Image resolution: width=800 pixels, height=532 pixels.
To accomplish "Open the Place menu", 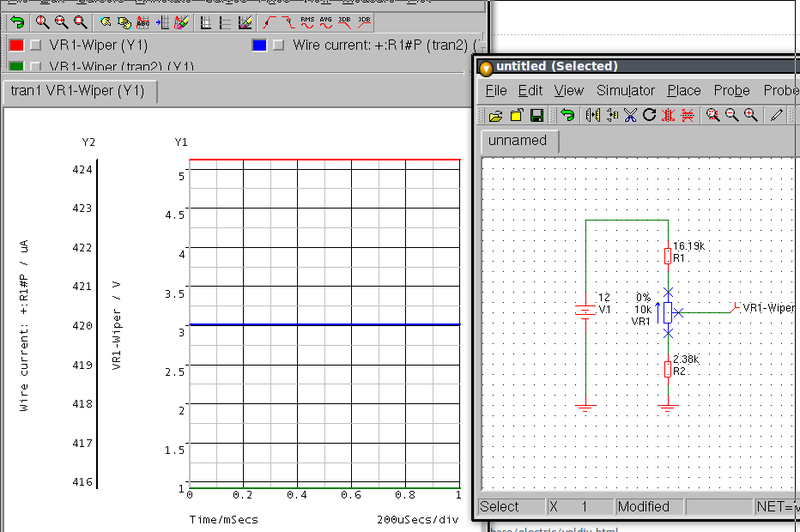I will (x=684, y=91).
